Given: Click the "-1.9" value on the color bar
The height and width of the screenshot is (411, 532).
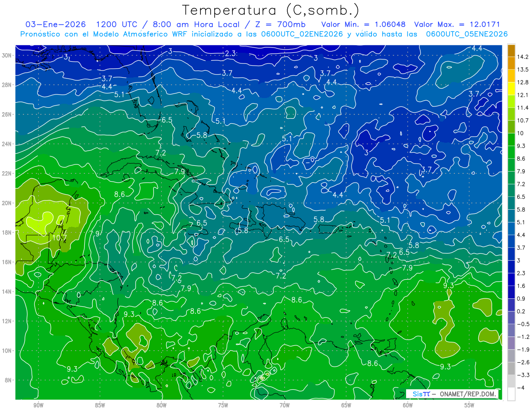Looking at the screenshot, I should pyautogui.click(x=523, y=349).
